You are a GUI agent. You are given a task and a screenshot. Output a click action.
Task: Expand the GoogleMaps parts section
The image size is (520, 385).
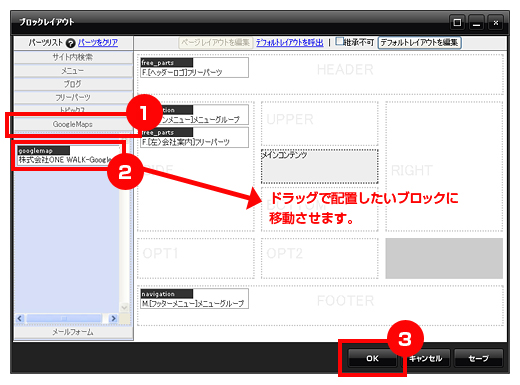tap(73, 124)
